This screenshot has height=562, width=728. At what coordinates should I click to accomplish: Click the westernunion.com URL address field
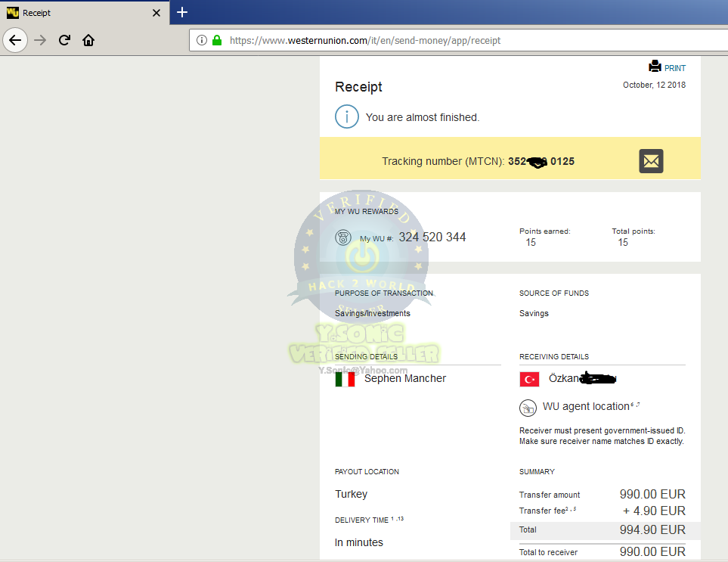tap(460, 40)
